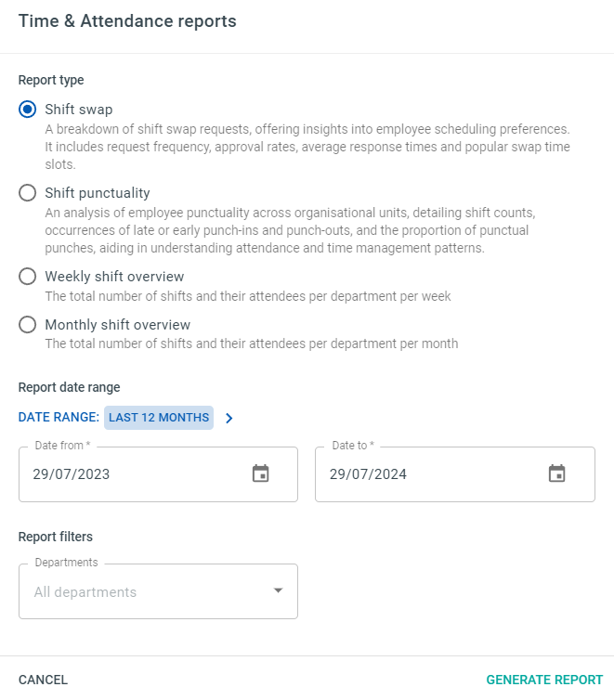The height and width of the screenshot is (700, 614).
Task: Select the Shift swap radio button
Action: (x=27, y=110)
